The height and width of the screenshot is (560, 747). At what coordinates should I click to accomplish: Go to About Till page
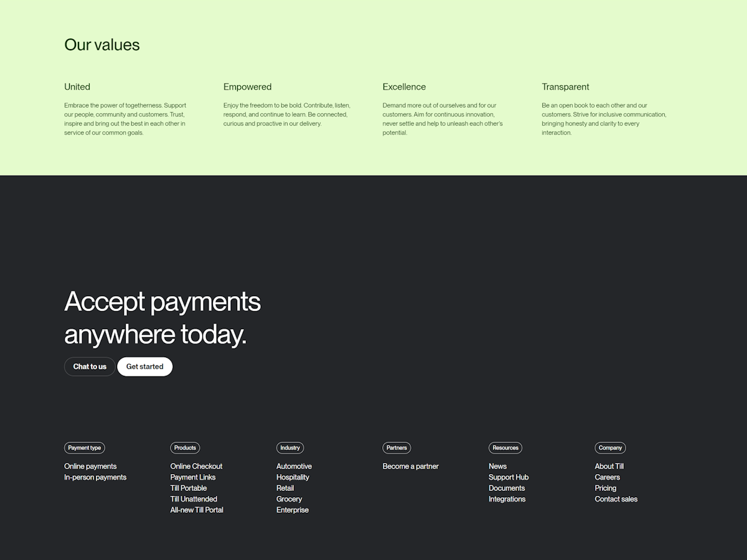coord(609,466)
